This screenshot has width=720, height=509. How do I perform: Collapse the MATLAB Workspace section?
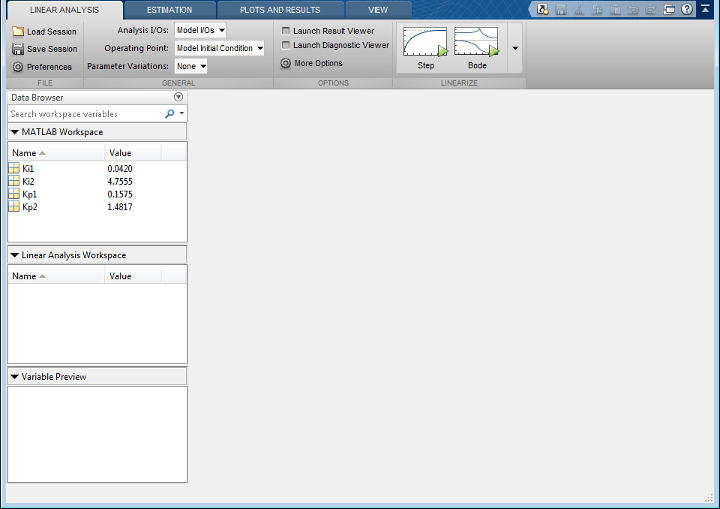pos(15,132)
